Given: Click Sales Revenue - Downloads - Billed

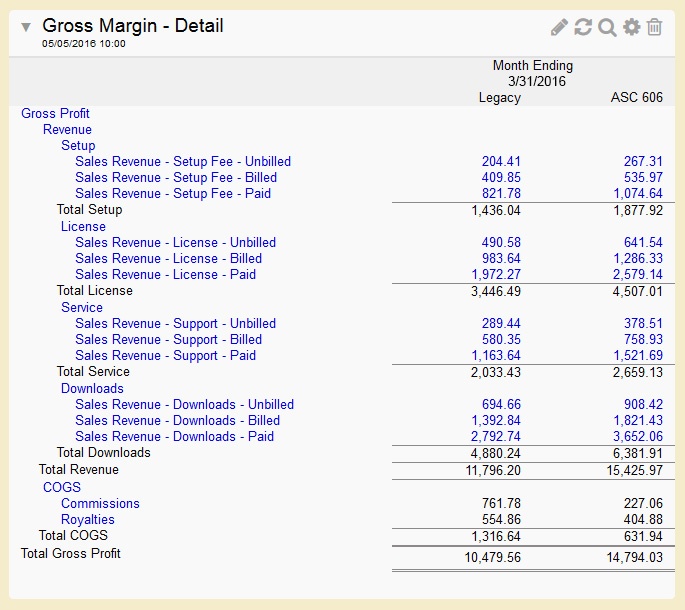Looking at the screenshot, I should [177, 420].
